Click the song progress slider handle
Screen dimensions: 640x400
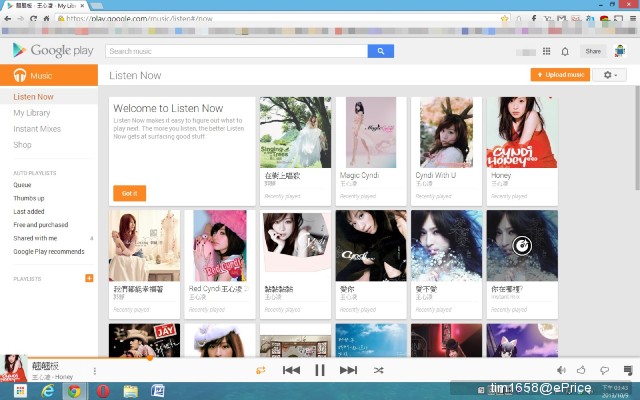point(150,358)
